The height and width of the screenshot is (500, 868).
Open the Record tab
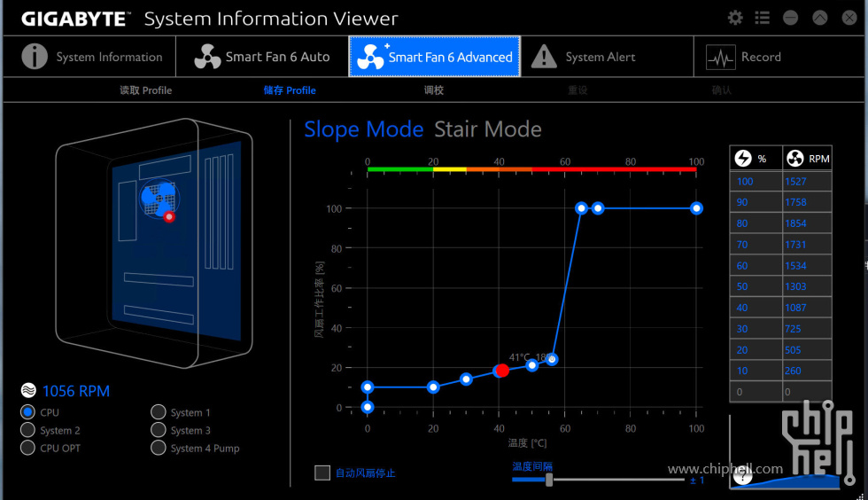pos(779,57)
